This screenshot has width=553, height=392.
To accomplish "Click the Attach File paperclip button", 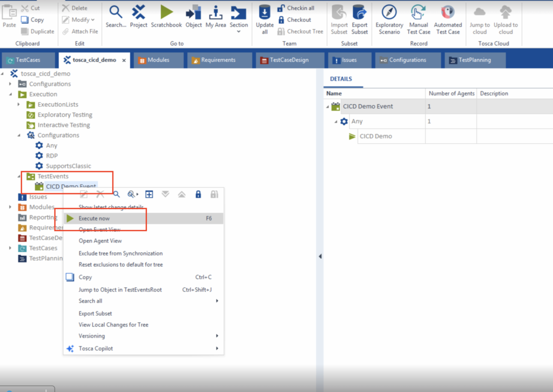I will tap(80, 31).
